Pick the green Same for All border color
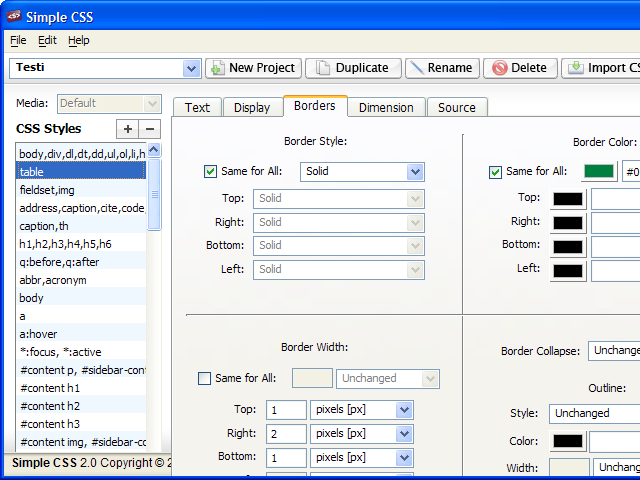 point(599,171)
